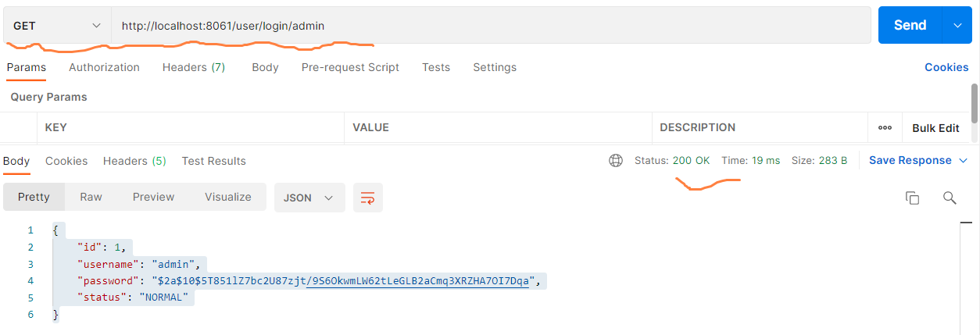Select the Preview view
The image size is (980, 335).
tap(153, 197)
